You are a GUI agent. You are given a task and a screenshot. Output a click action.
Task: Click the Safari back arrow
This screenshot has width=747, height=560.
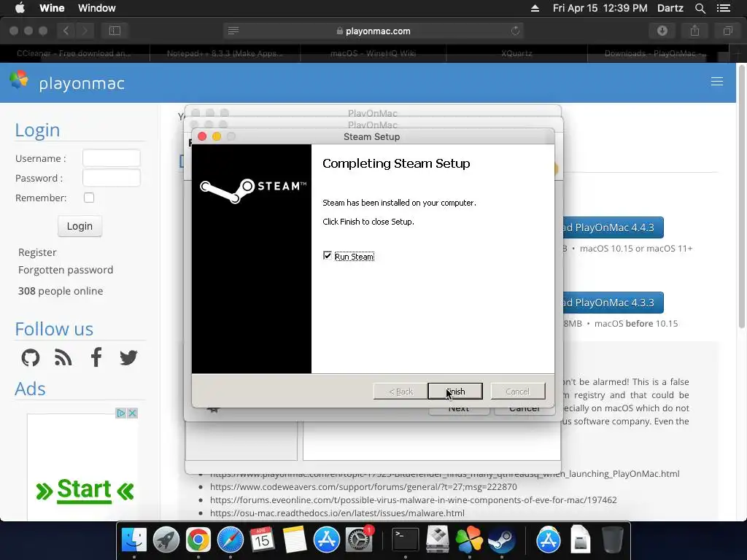(66, 31)
